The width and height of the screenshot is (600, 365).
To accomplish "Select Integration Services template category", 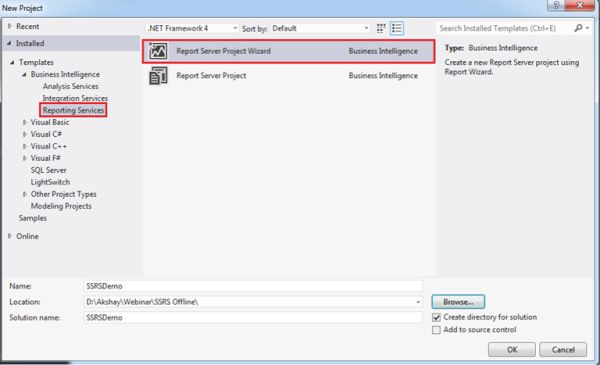I will point(75,98).
